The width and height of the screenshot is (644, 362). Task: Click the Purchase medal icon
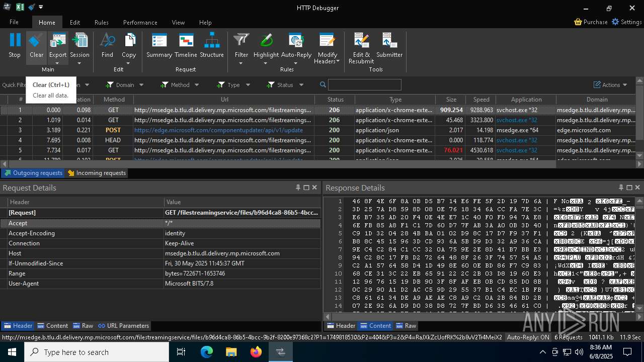578,22
